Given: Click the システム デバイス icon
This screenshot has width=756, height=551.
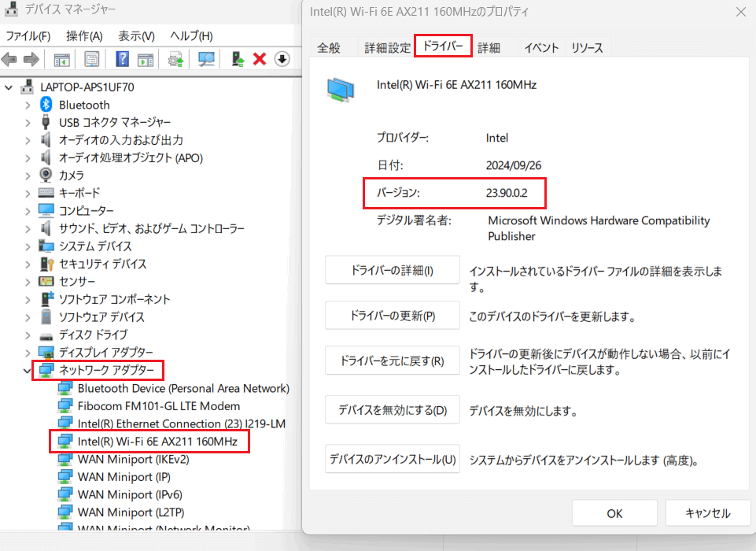Looking at the screenshot, I should [x=46, y=246].
